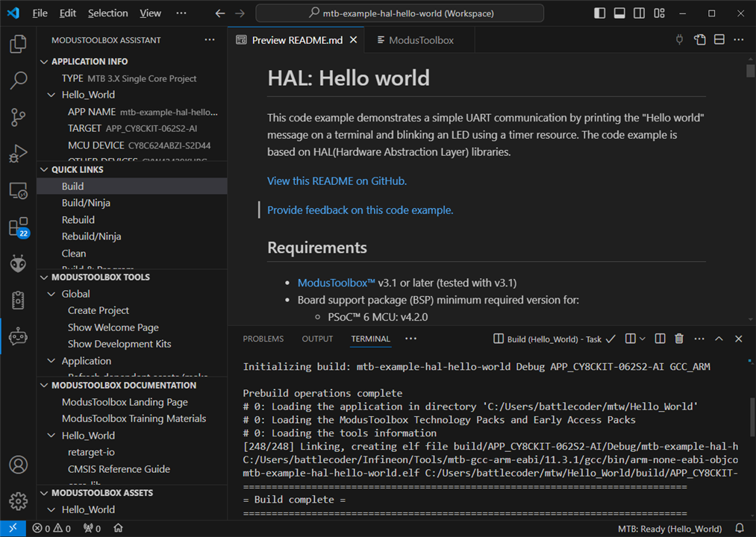This screenshot has width=756, height=537.
Task: Open the Extensions view with badge
Action: tap(18, 227)
